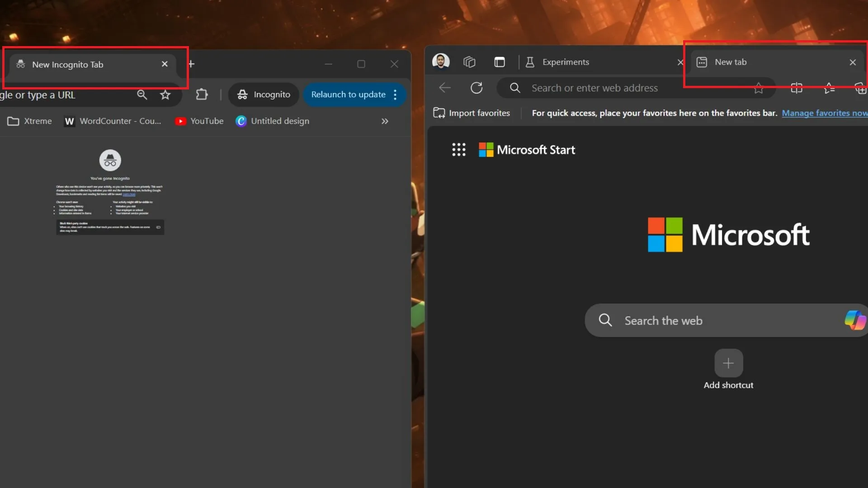Click the Edge browser profile avatar icon

[441, 61]
